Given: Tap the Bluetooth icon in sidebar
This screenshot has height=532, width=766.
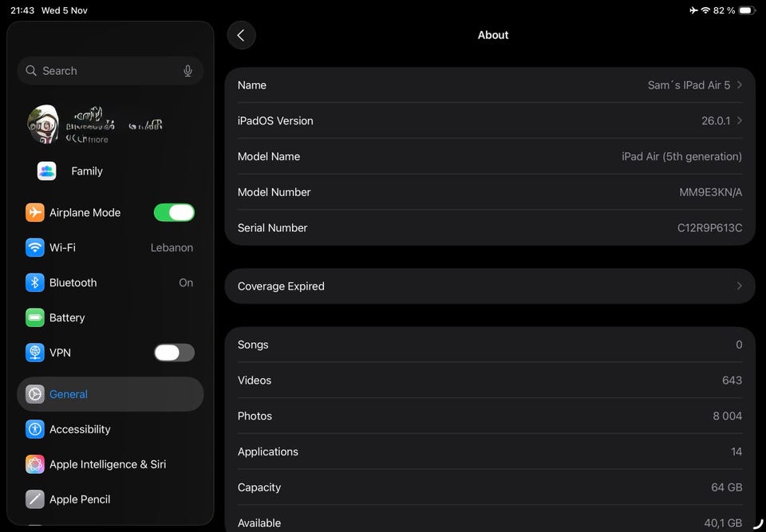Looking at the screenshot, I should tap(34, 283).
